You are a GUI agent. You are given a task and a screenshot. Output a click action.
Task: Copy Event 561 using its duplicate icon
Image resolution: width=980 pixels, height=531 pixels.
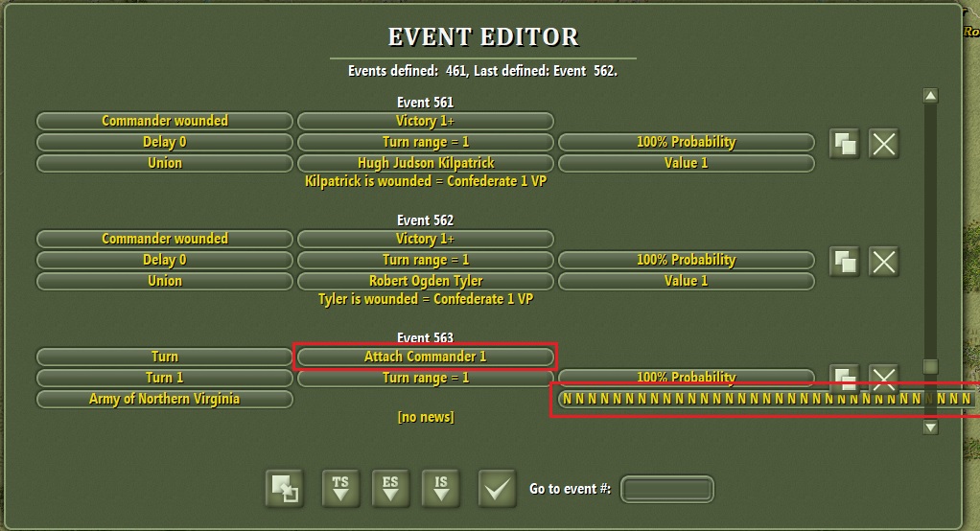coord(845,145)
